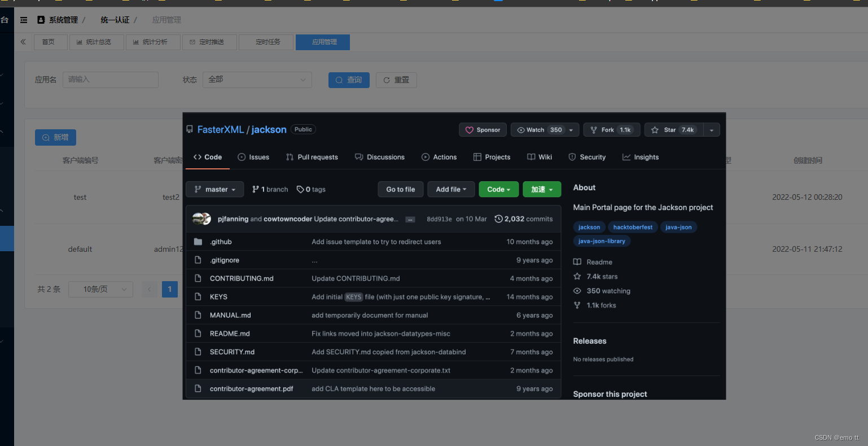Open the 定时推送 tab

point(209,42)
